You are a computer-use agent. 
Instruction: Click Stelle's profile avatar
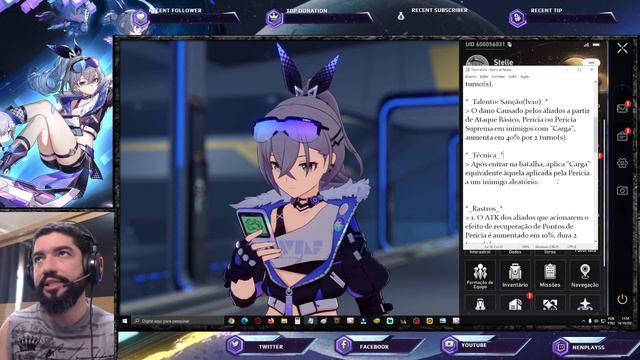pyautogui.click(x=477, y=61)
